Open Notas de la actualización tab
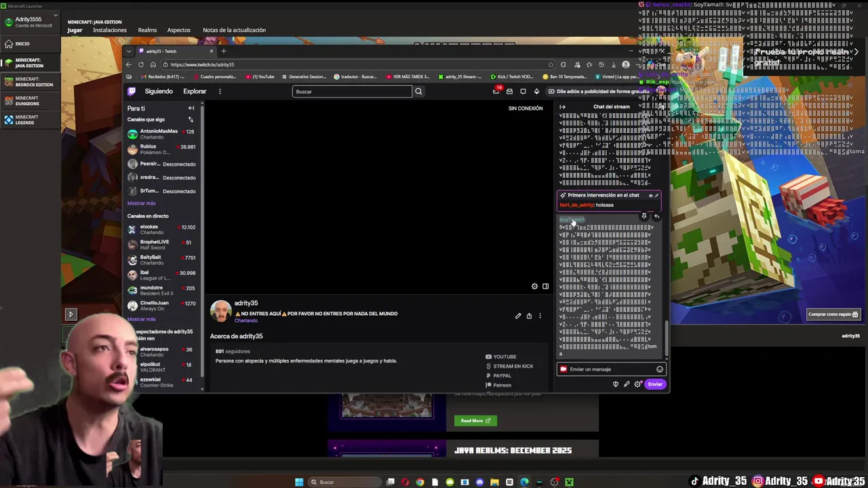 (x=234, y=30)
